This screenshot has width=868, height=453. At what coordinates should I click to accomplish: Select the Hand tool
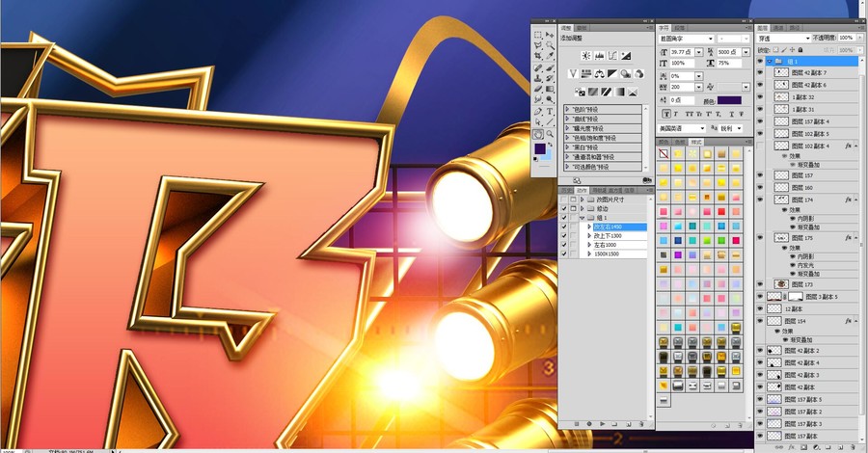click(538, 134)
